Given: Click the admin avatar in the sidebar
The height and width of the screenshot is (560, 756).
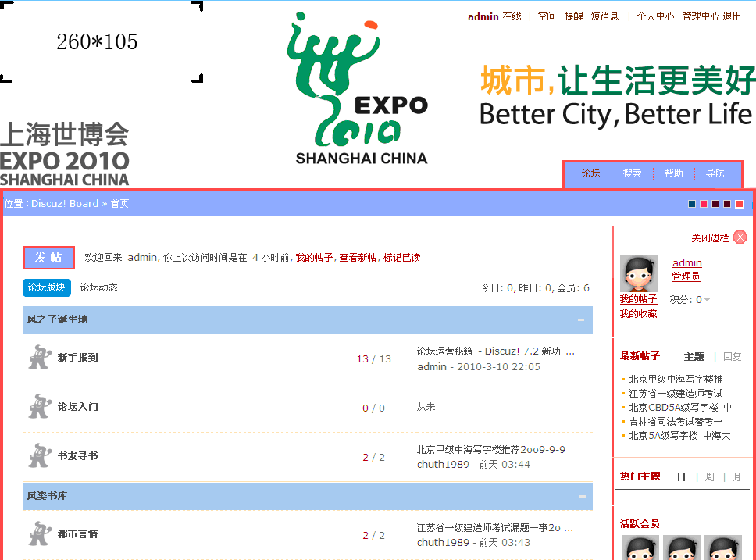Looking at the screenshot, I should tap(638, 273).
